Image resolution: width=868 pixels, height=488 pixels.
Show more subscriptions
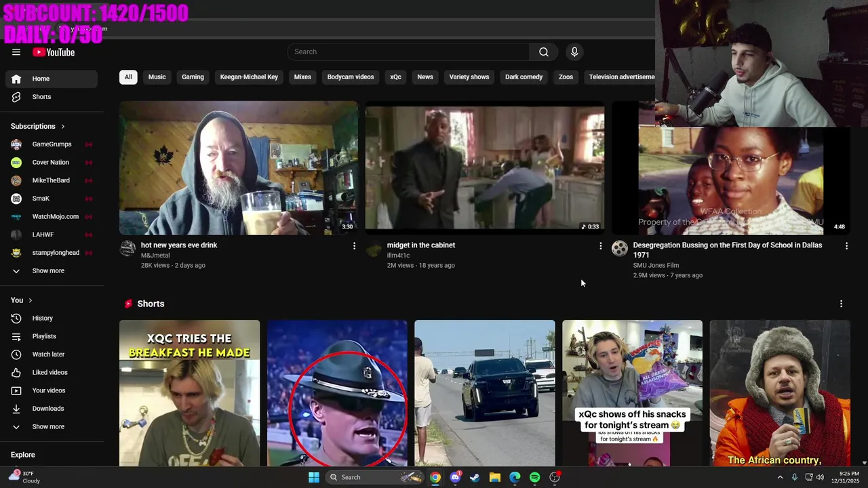pos(52,271)
